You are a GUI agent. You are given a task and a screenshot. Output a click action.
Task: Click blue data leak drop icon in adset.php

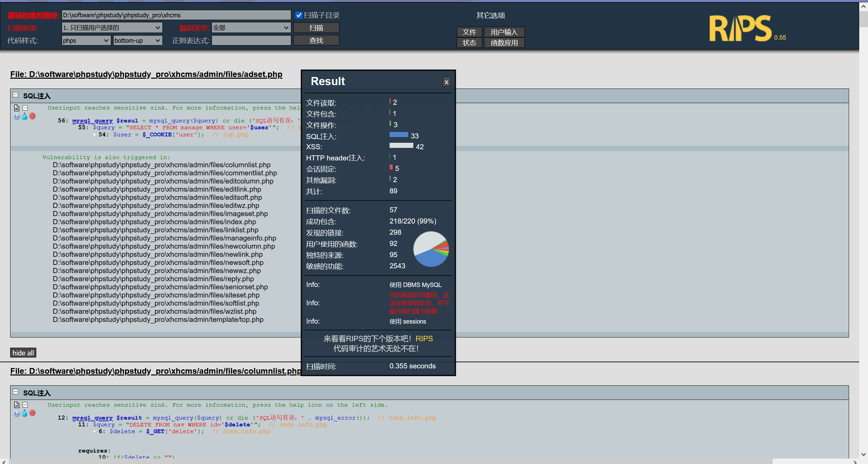point(25,116)
